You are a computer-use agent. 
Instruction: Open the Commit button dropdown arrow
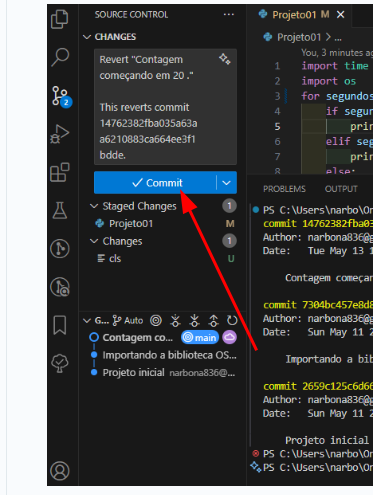[226, 183]
